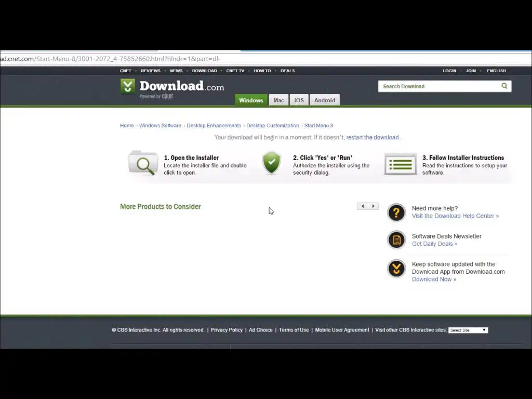Open CNET TV in the top menu

[x=235, y=71]
